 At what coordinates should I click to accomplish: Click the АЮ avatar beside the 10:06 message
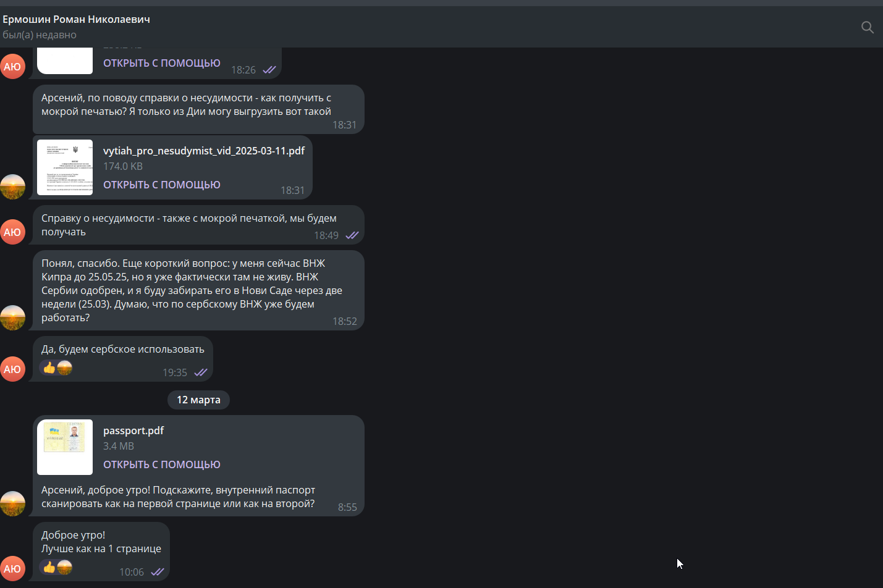point(12,569)
